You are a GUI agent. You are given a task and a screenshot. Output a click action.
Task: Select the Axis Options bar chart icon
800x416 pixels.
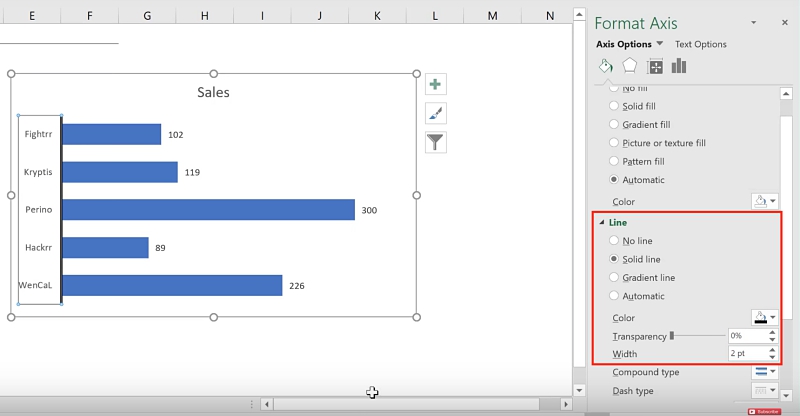coord(680,66)
